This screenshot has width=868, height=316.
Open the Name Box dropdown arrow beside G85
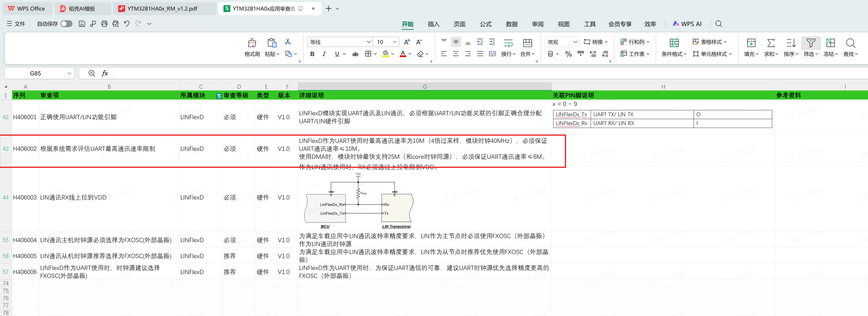(x=69, y=73)
